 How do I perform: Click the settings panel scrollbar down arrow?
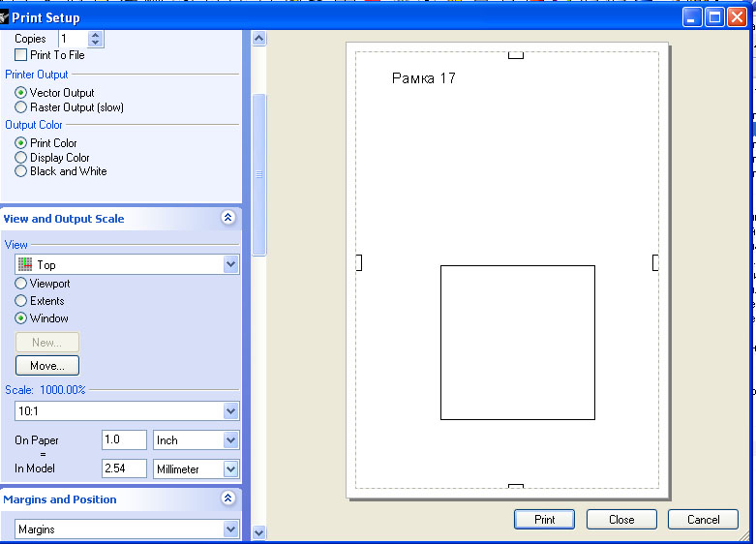tap(258, 532)
